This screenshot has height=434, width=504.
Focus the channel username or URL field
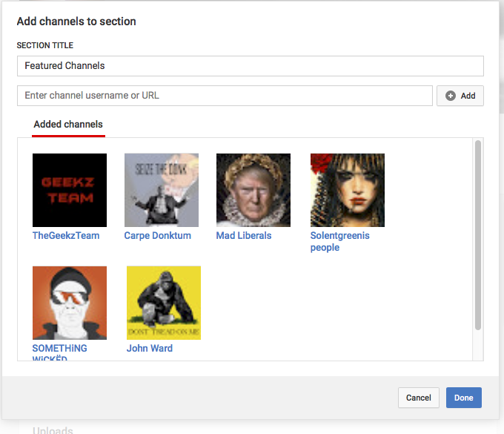coord(225,96)
